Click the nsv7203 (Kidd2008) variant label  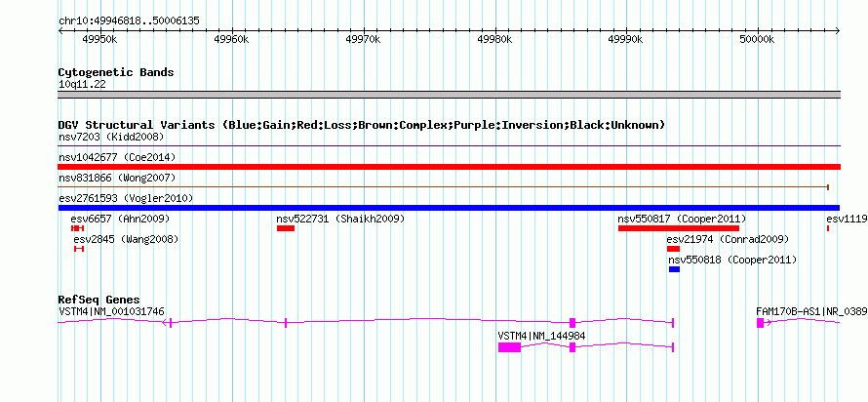(x=111, y=137)
